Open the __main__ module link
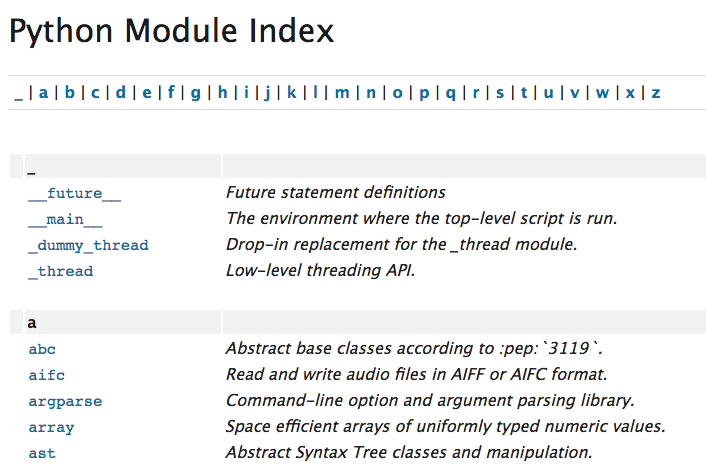The width and height of the screenshot is (706, 467). click(x=65, y=219)
